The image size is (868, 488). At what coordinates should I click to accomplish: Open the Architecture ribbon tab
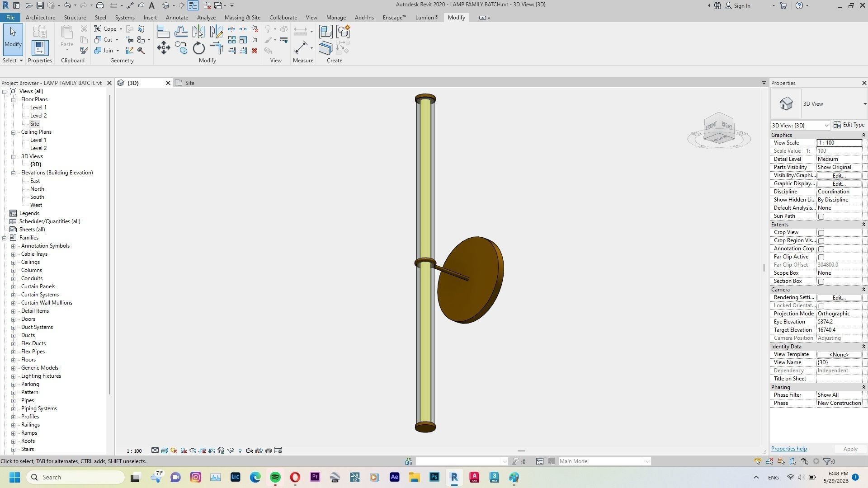pos(40,18)
